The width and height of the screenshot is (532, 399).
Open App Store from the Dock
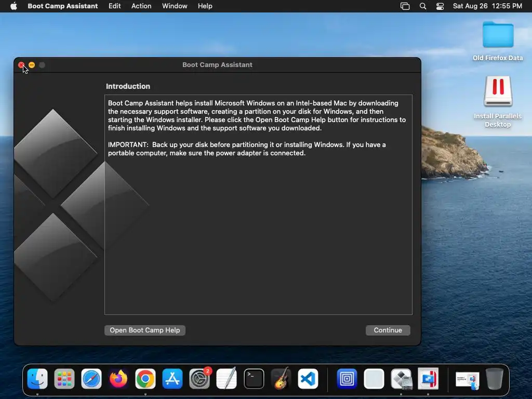(172, 379)
